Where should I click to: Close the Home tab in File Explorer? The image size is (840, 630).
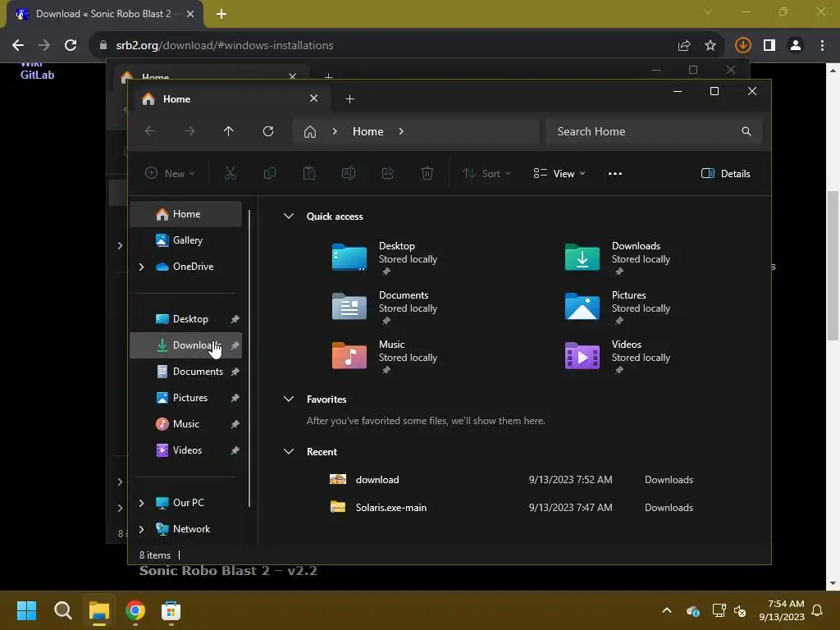pos(314,98)
